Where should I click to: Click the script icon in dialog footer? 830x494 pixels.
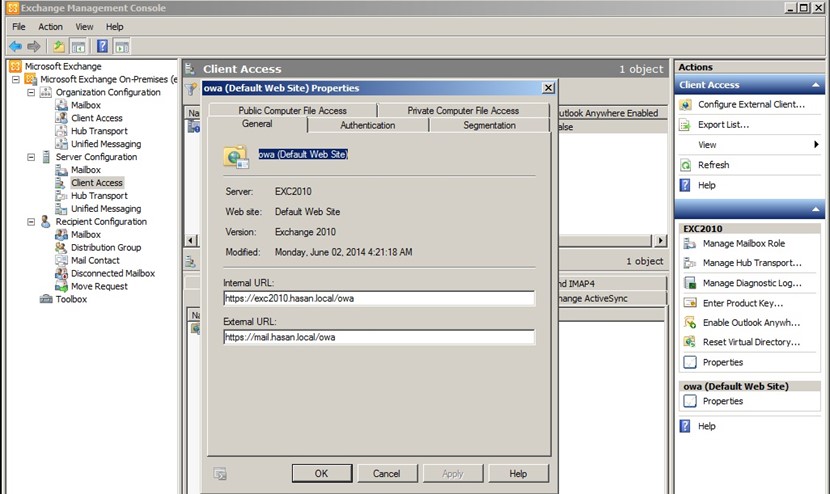click(220, 473)
